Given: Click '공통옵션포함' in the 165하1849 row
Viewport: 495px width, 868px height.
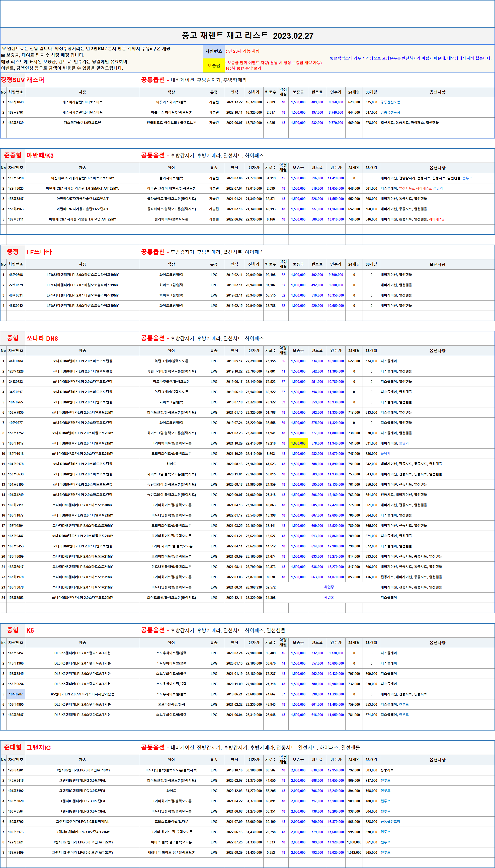Looking at the screenshot, I should tap(390, 102).
